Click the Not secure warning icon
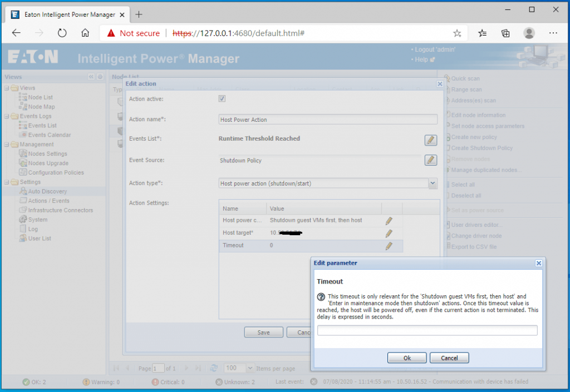The image size is (570, 392). 111,33
